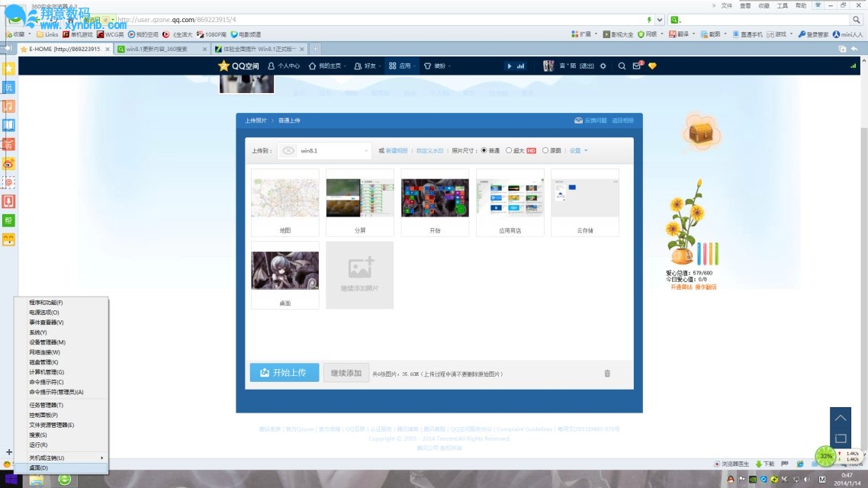Open the settings gear in QQ空间 header

click(603, 66)
